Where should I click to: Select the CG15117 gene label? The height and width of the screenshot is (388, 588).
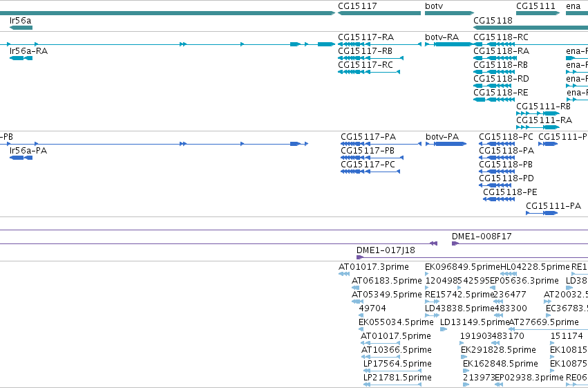coord(357,6)
